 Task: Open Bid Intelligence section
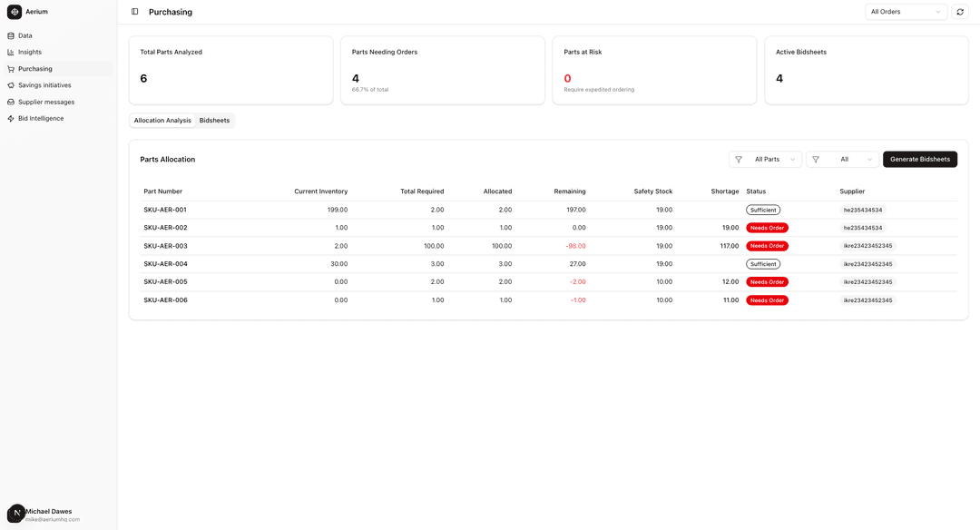tap(41, 118)
